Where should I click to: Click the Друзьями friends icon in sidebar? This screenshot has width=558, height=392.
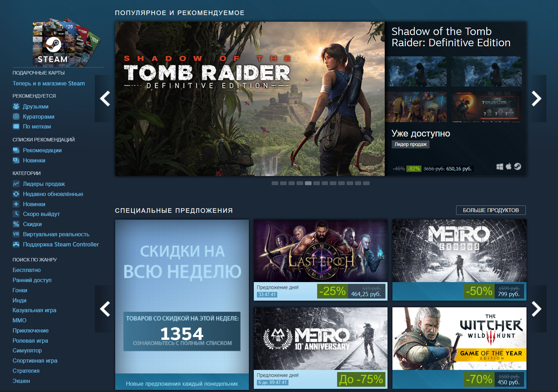tap(16, 106)
